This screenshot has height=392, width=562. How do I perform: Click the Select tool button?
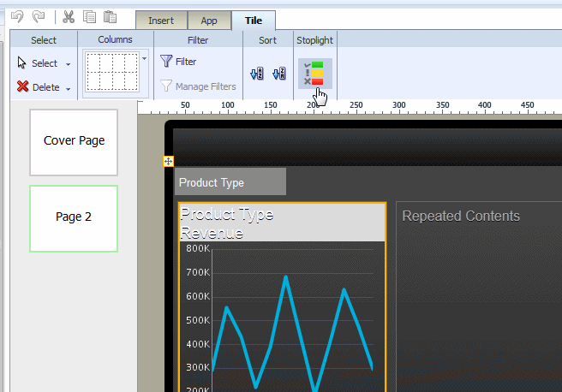pos(38,63)
